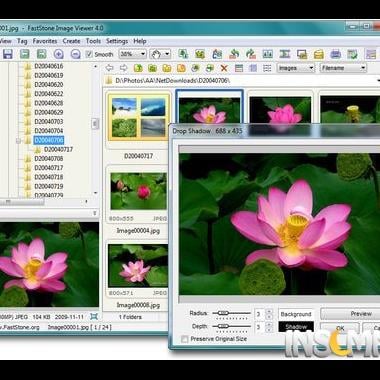Collapse the D20040706 folder tree node
The height and width of the screenshot is (380, 380).
(18, 141)
